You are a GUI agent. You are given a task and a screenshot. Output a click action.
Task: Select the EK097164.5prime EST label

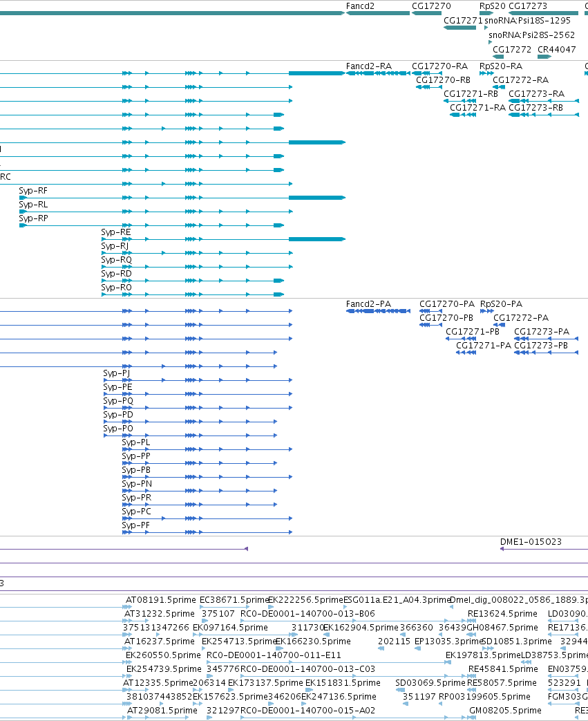coord(230,628)
